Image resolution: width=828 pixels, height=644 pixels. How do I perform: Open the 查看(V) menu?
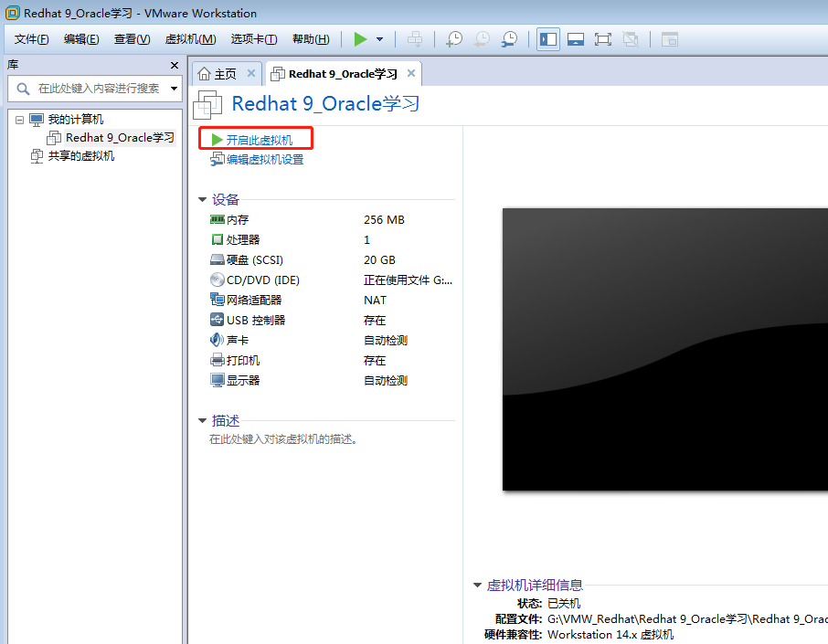point(132,39)
